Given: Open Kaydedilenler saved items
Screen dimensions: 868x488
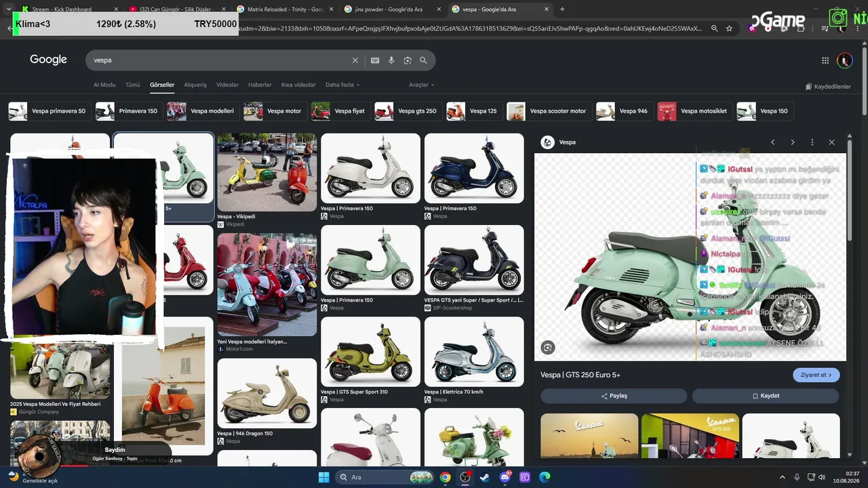Looking at the screenshot, I should 828,87.
